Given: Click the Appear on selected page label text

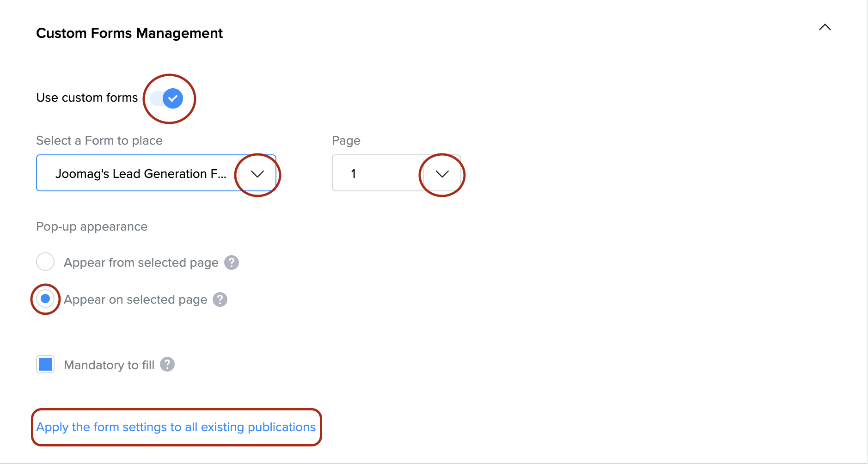Looking at the screenshot, I should [135, 299].
